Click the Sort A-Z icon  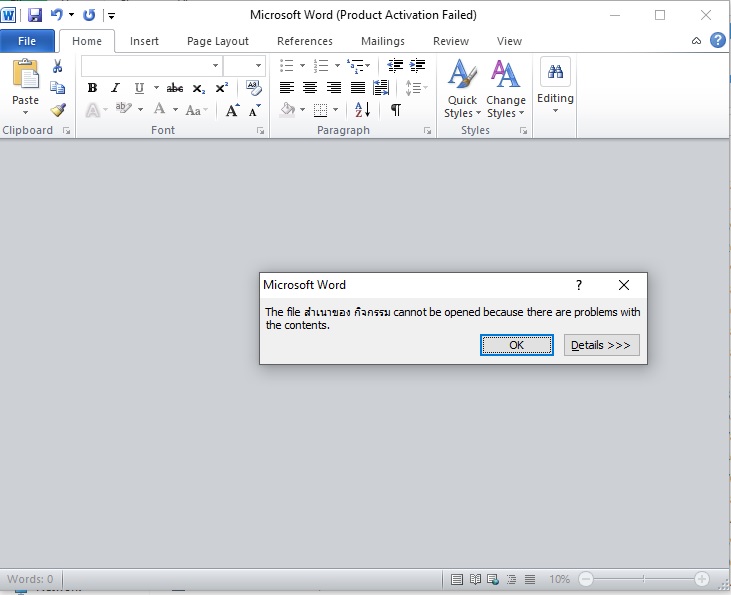(362, 110)
